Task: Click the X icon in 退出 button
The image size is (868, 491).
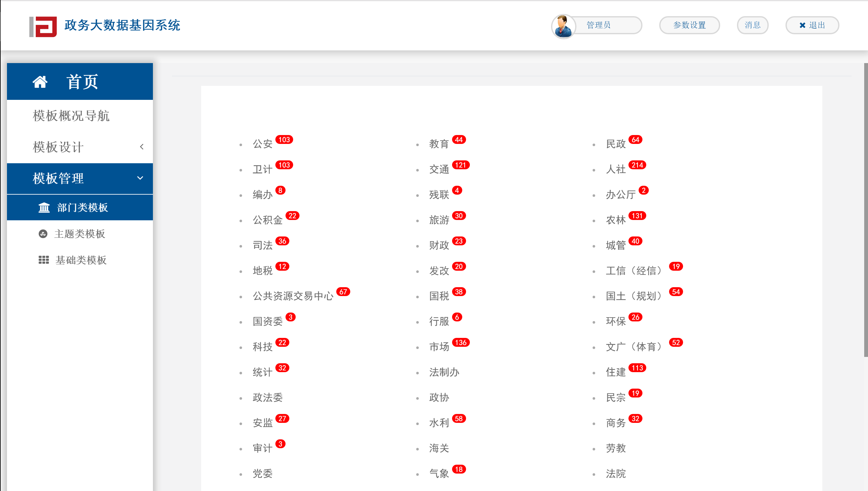Action: pos(802,25)
